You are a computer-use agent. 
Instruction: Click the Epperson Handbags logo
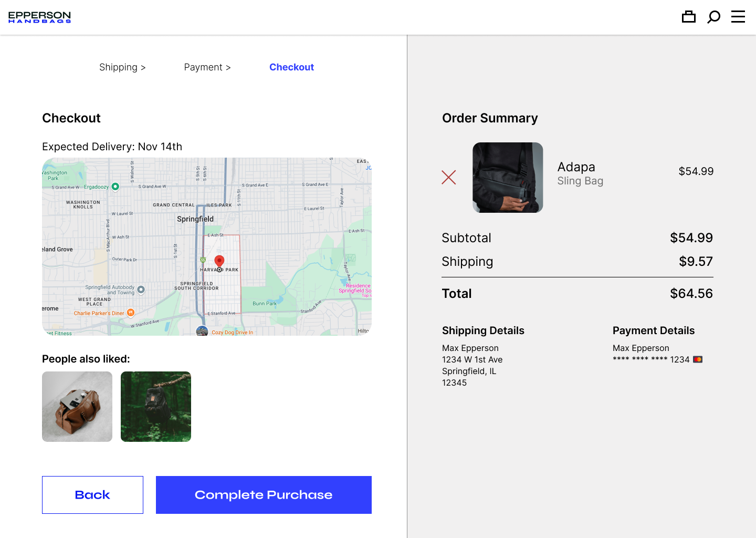[39, 17]
